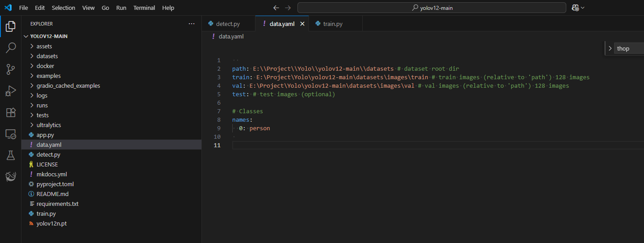Open the Explorer view in activity bar
Viewport: 644px width, 243px height.
pyautogui.click(x=11, y=26)
